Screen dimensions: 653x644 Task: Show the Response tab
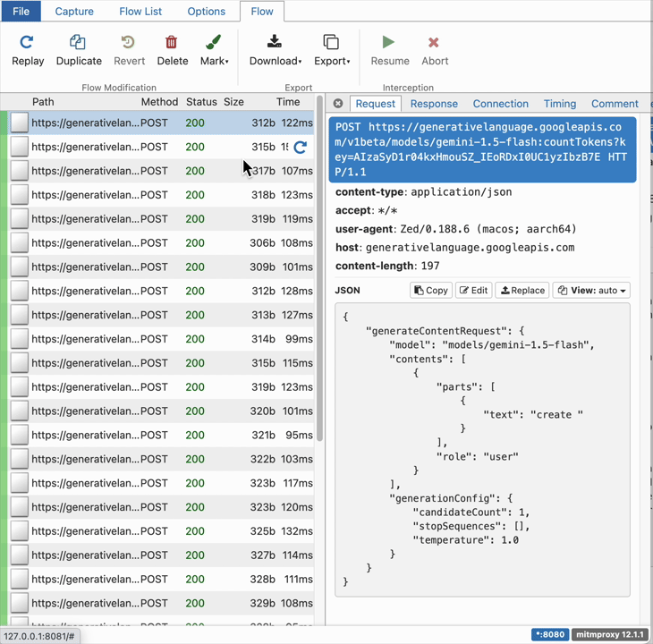(434, 104)
